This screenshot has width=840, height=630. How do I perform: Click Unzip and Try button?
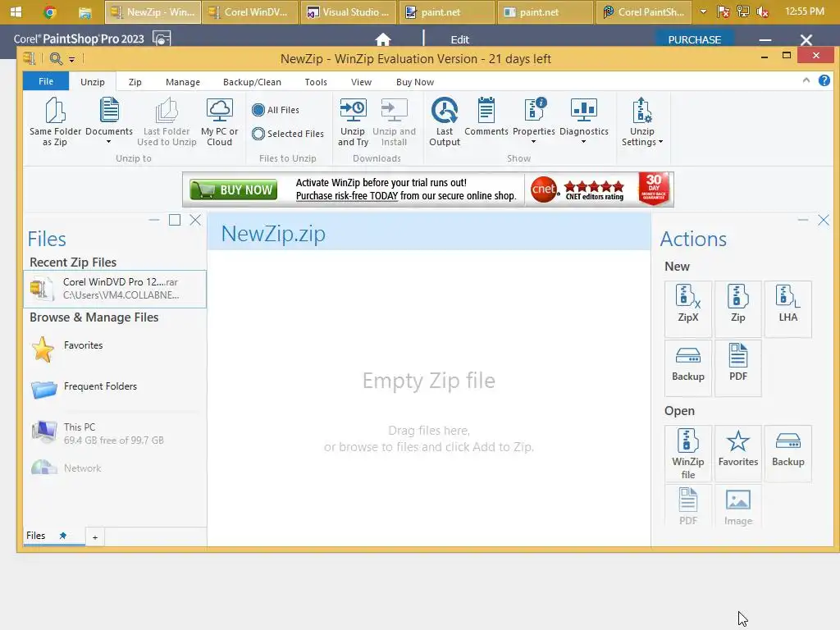353,121
